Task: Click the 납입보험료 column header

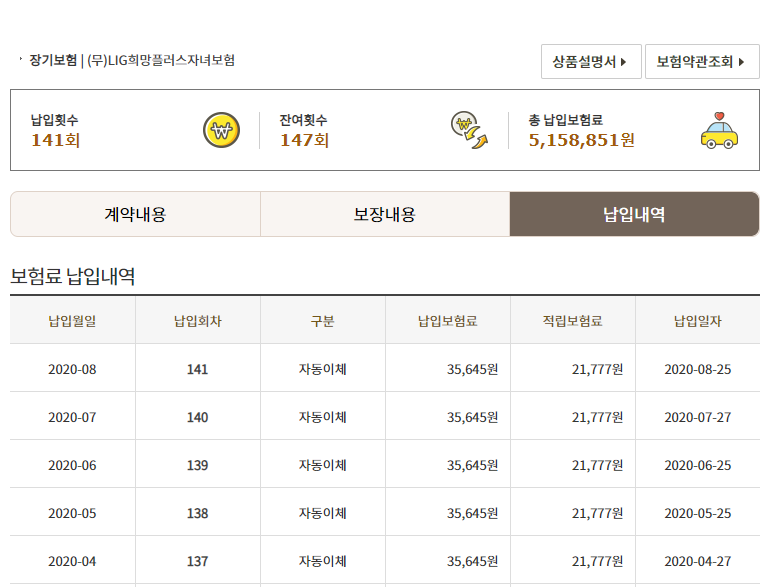Action: 448,321
